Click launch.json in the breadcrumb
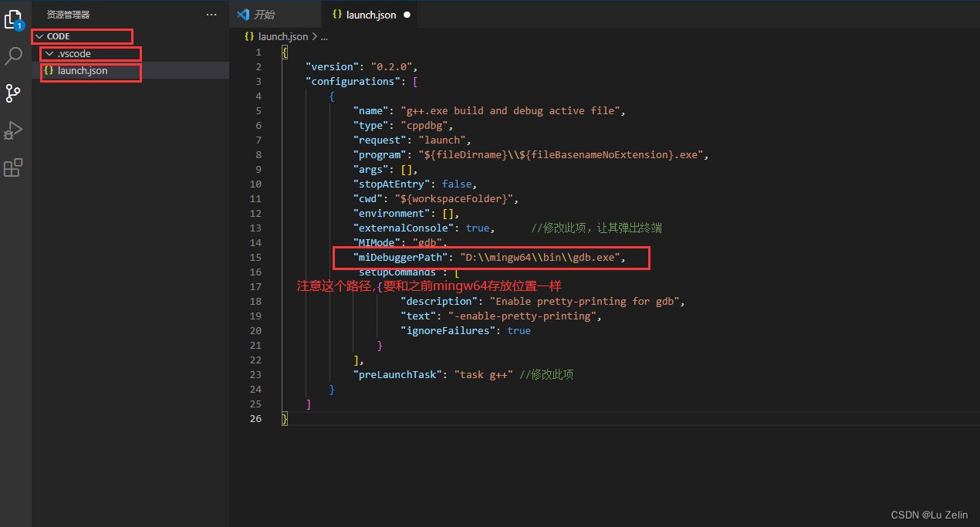The image size is (980, 527). tap(283, 36)
